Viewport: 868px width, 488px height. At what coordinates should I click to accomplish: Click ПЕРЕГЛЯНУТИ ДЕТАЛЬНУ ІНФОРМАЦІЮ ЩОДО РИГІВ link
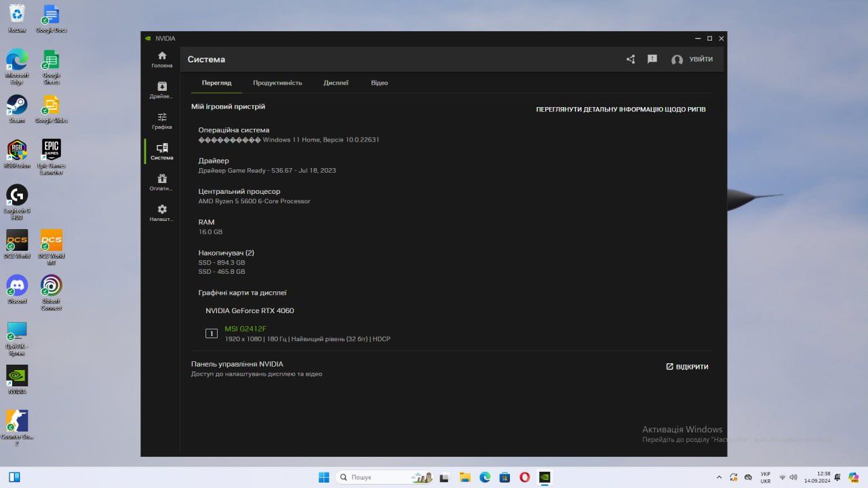click(x=620, y=109)
